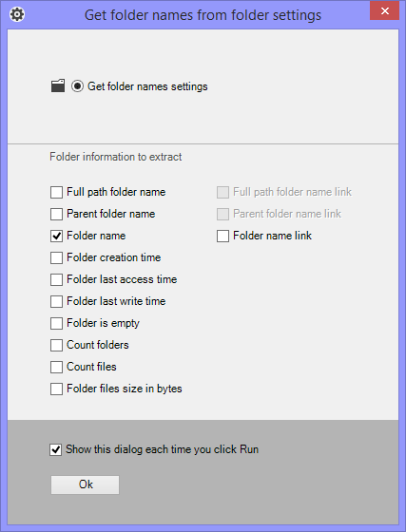This screenshot has width=406, height=532.
Task: Tick the Folder creation time checkbox
Action: pyautogui.click(x=56, y=257)
